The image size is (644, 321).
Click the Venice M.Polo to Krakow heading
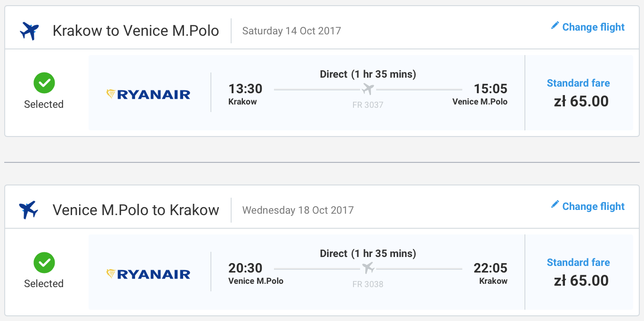(136, 210)
